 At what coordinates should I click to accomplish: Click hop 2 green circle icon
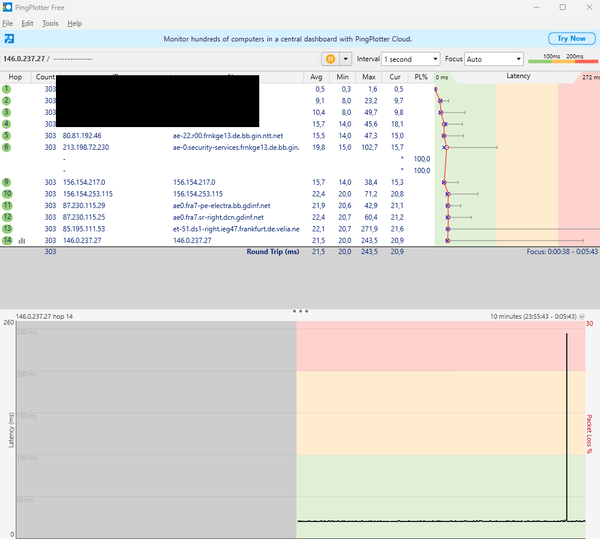click(7, 101)
